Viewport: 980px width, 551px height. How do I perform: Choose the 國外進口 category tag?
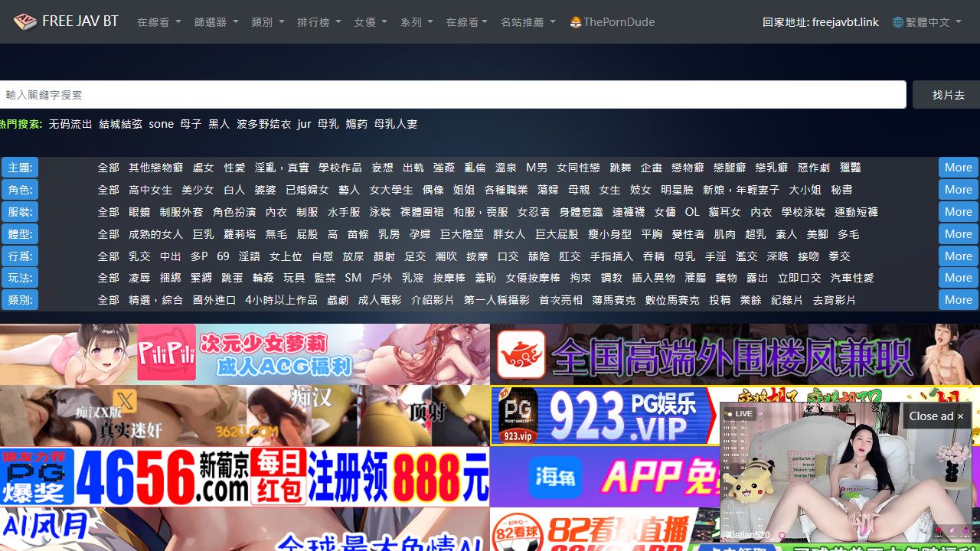point(214,300)
